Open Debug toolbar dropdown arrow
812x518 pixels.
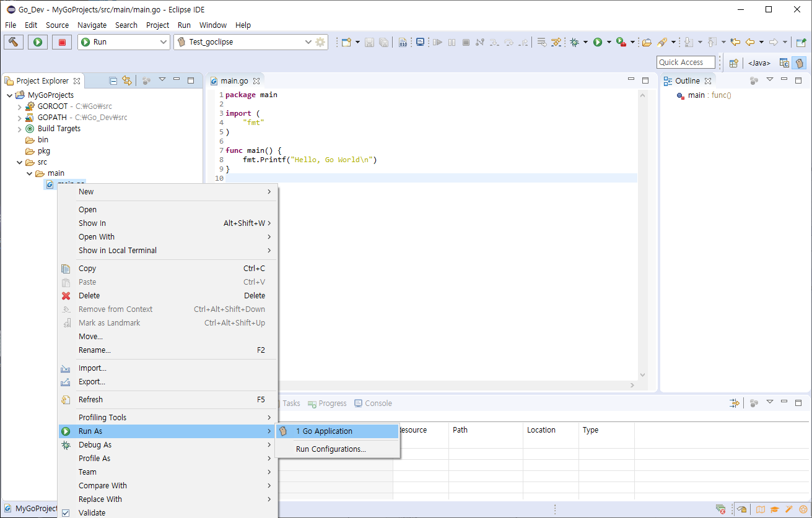coord(585,42)
